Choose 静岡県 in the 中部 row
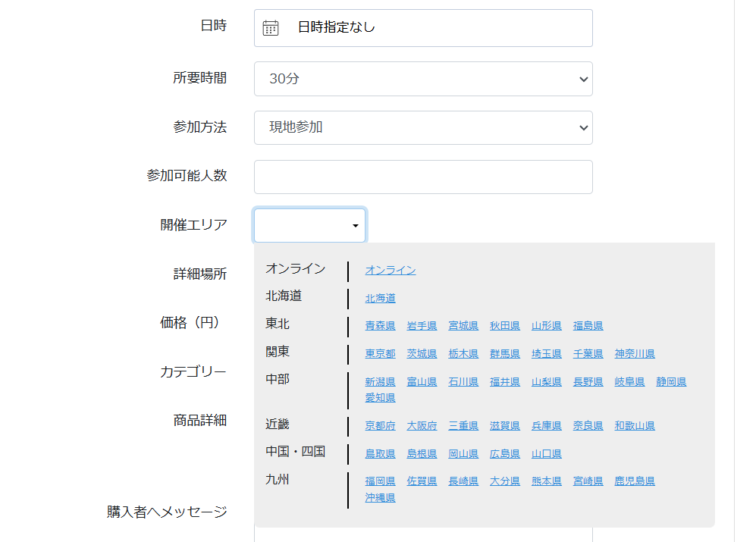 click(x=671, y=381)
